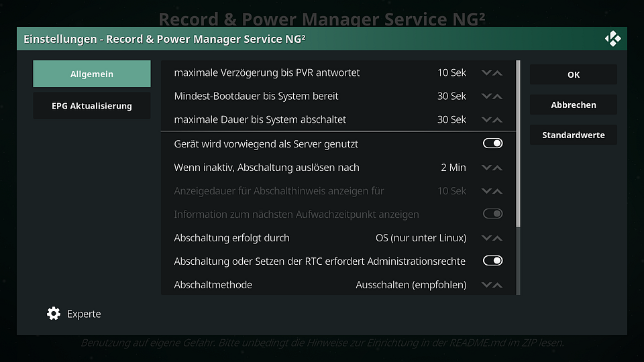This screenshot has height=362, width=644.
Task: Click the settings list scrollbar
Action: click(519, 177)
